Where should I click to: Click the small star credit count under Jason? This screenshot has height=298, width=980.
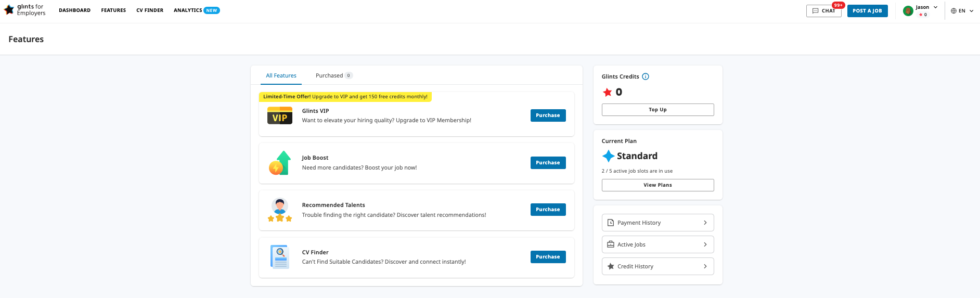pos(923,15)
